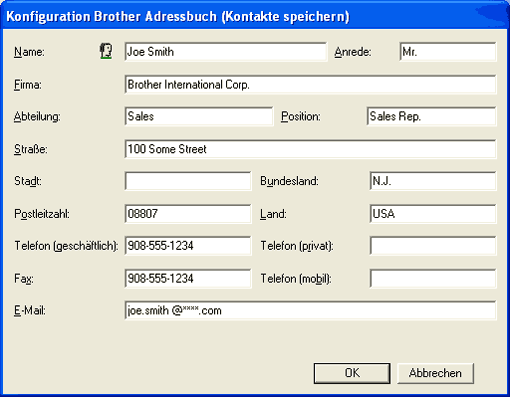Screen dimensions: 510x397
Task: Click the Abteilung field showing Sales
Action: click(199, 116)
